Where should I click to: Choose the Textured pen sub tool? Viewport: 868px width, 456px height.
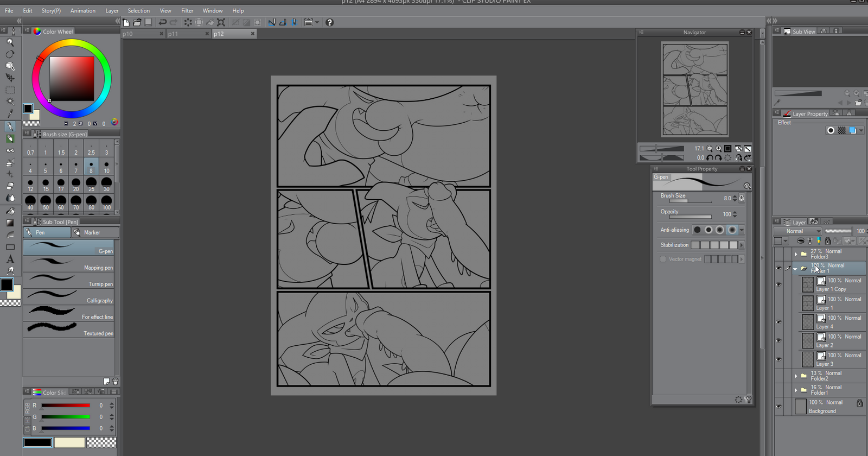point(69,329)
